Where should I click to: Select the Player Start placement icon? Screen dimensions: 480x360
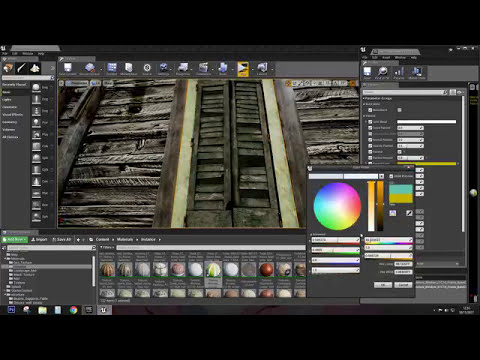coord(36,134)
